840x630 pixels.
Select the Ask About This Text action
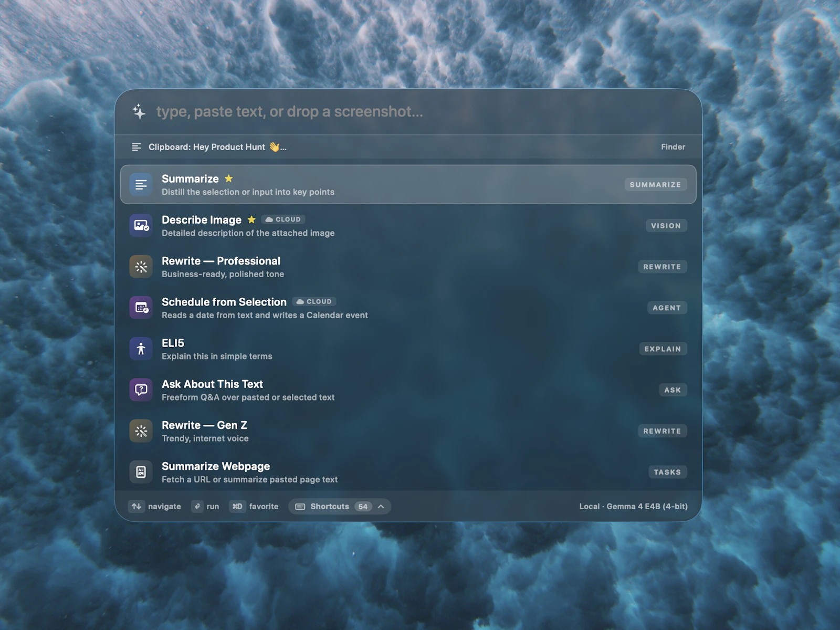pos(408,390)
